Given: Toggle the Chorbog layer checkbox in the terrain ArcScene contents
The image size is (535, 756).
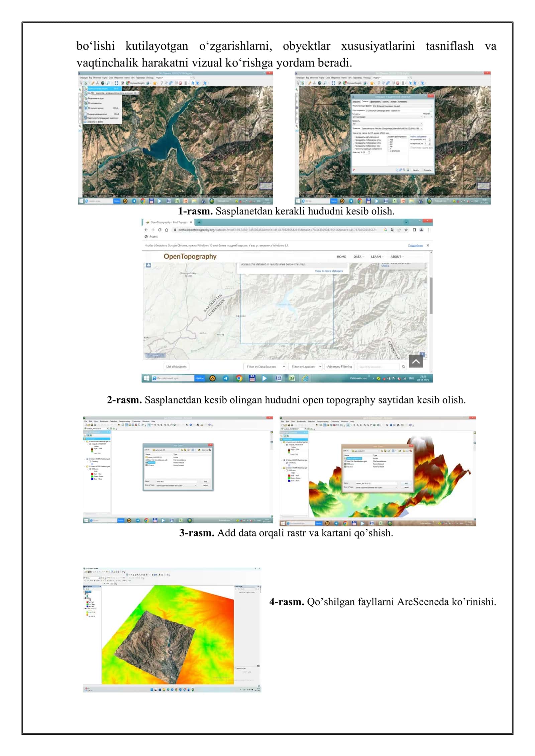Looking at the screenshot, I should coord(287,463).
